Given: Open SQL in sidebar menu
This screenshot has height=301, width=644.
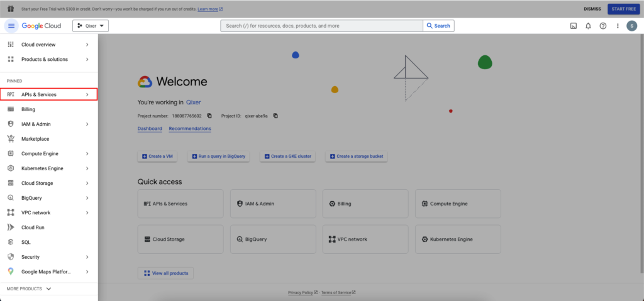Looking at the screenshot, I should click(x=49, y=243).
